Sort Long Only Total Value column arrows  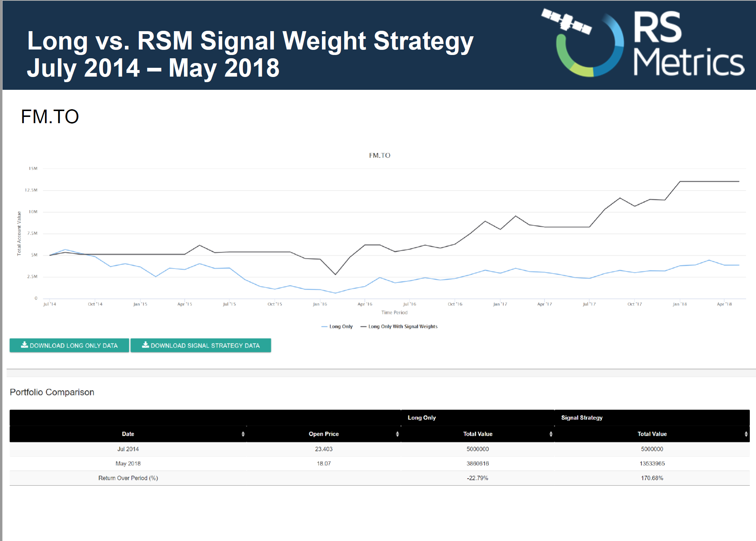coord(551,434)
